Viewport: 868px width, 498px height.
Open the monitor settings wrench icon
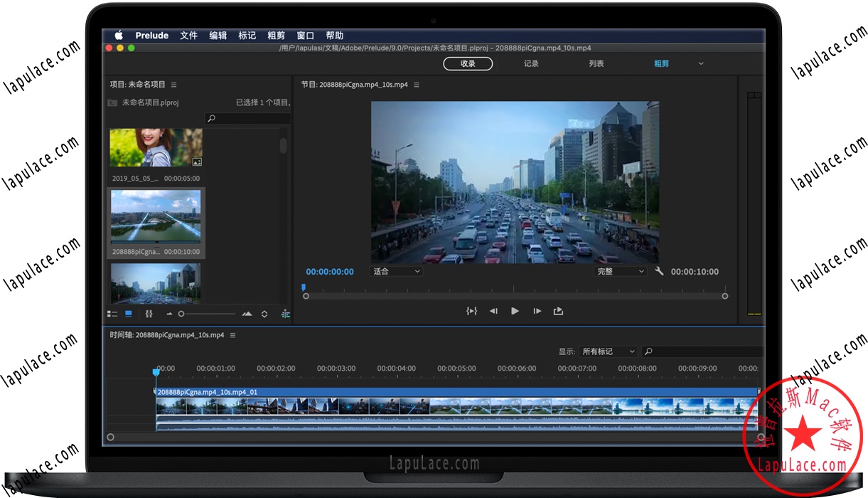click(659, 271)
